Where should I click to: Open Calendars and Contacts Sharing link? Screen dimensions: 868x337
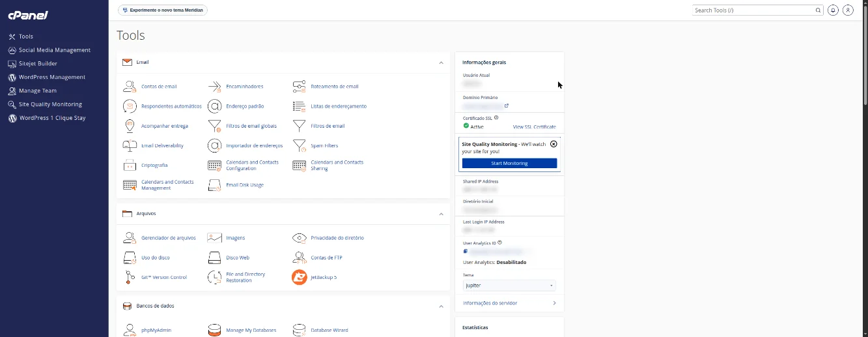click(337, 166)
